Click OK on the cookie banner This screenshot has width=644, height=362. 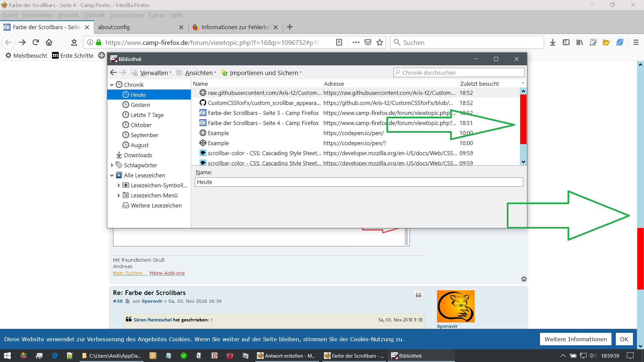tap(624, 339)
